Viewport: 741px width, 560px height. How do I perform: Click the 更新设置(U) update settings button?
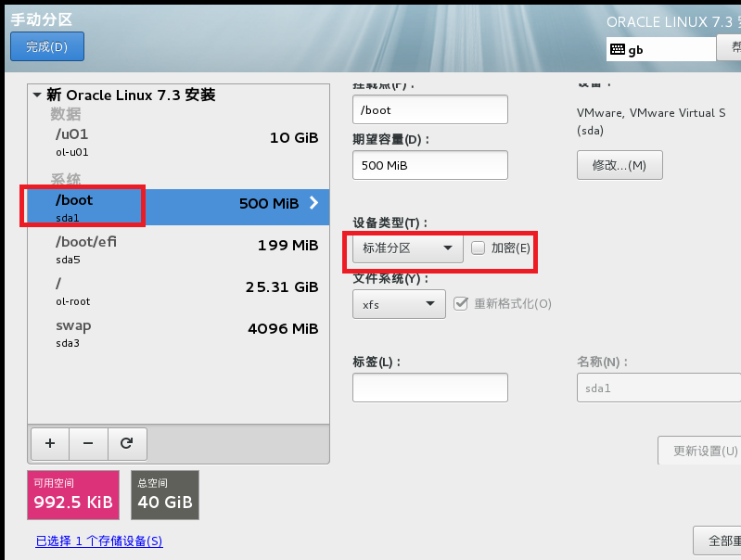coord(701,451)
